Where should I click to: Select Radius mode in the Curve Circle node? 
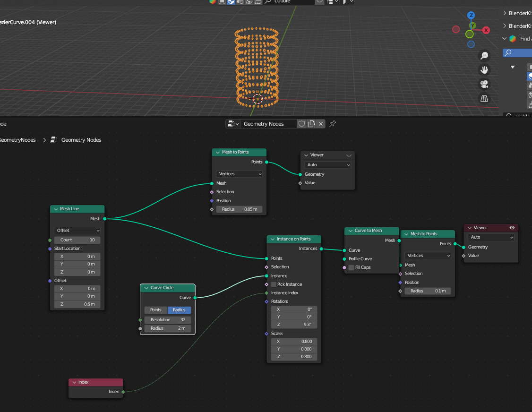pyautogui.click(x=179, y=310)
